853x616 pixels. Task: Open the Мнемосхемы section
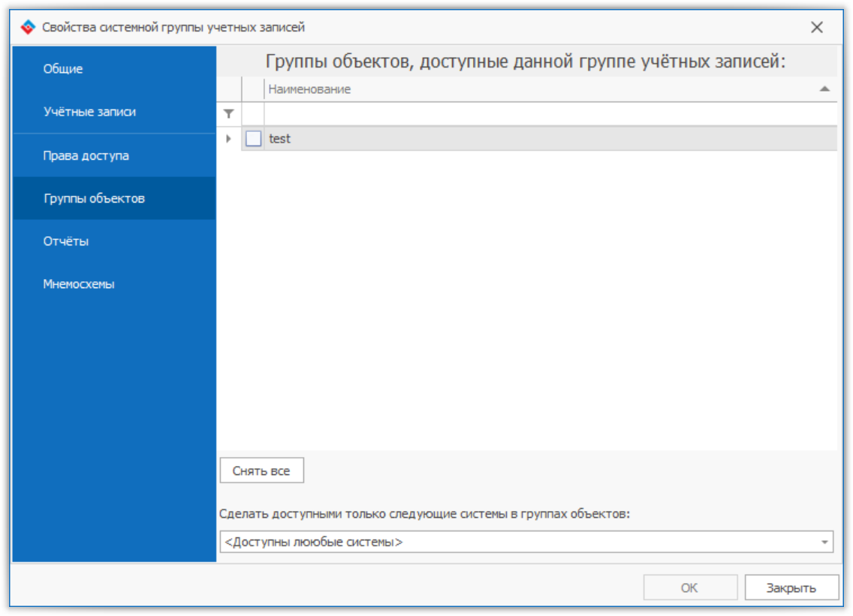[x=114, y=284]
